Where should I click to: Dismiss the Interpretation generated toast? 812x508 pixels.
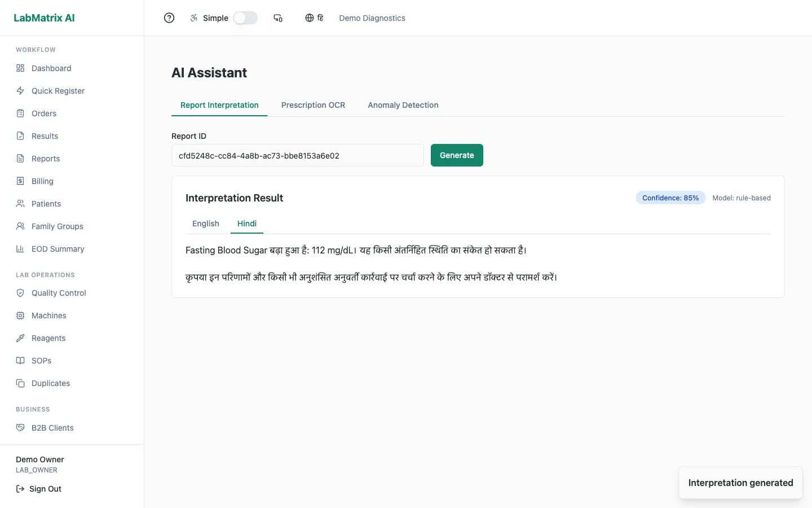740,483
